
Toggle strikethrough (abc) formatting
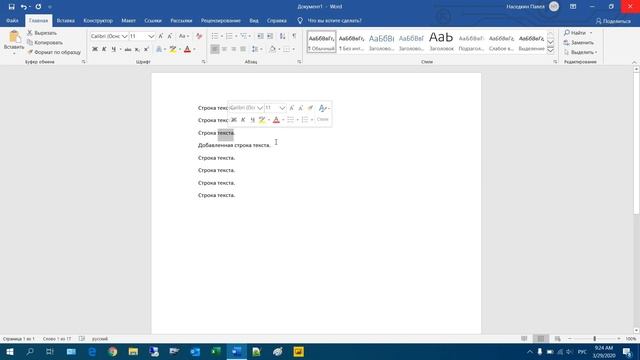pos(128,49)
